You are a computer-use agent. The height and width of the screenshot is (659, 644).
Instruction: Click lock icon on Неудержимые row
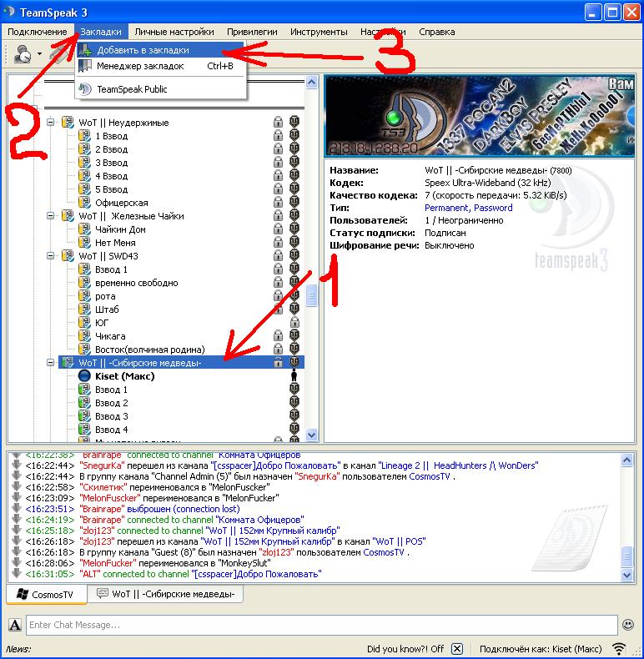[278, 123]
